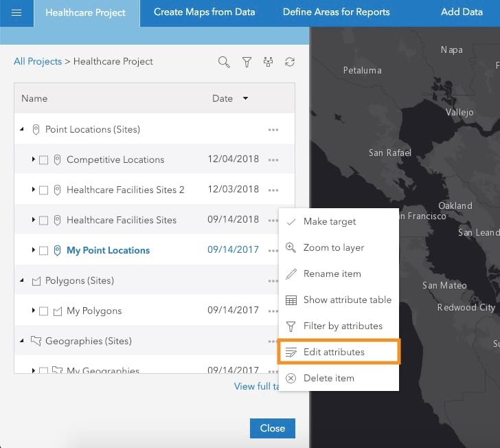Open the hamburger main menu
Viewport: 500px width, 448px height.
click(16, 12)
